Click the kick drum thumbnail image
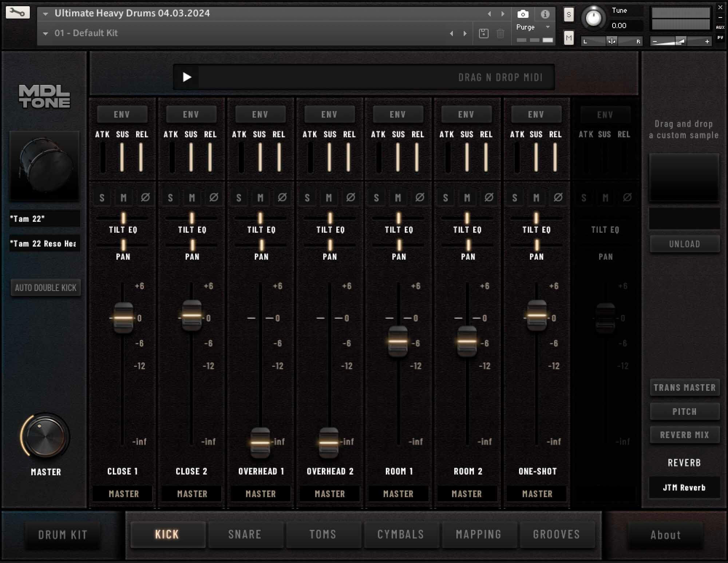The image size is (728, 563). coord(44,166)
